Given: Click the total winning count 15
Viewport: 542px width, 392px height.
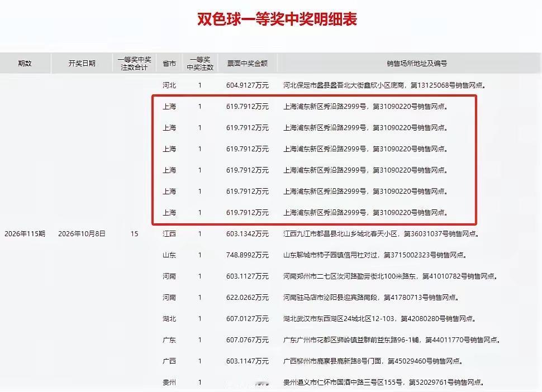Looking at the screenshot, I should click(x=135, y=234).
